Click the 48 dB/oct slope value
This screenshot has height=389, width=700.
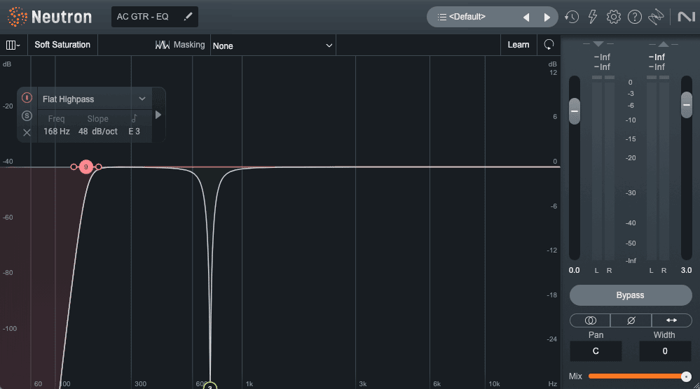click(98, 131)
